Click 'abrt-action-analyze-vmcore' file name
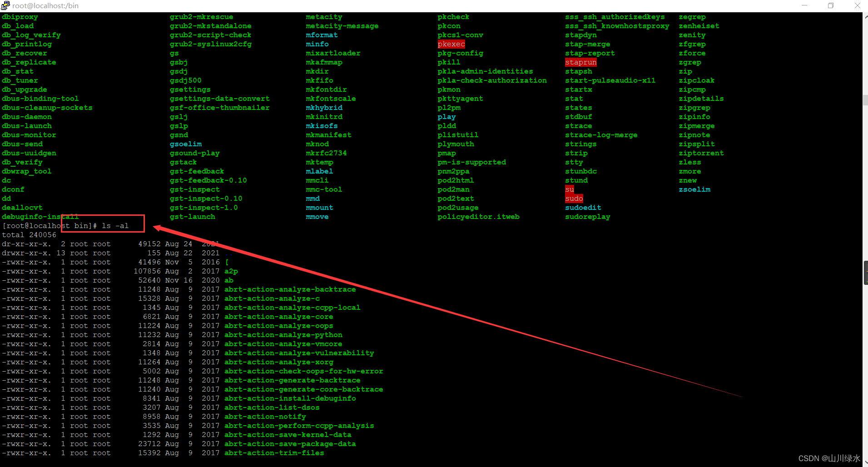Screen dimensions: 868x467 [283, 344]
